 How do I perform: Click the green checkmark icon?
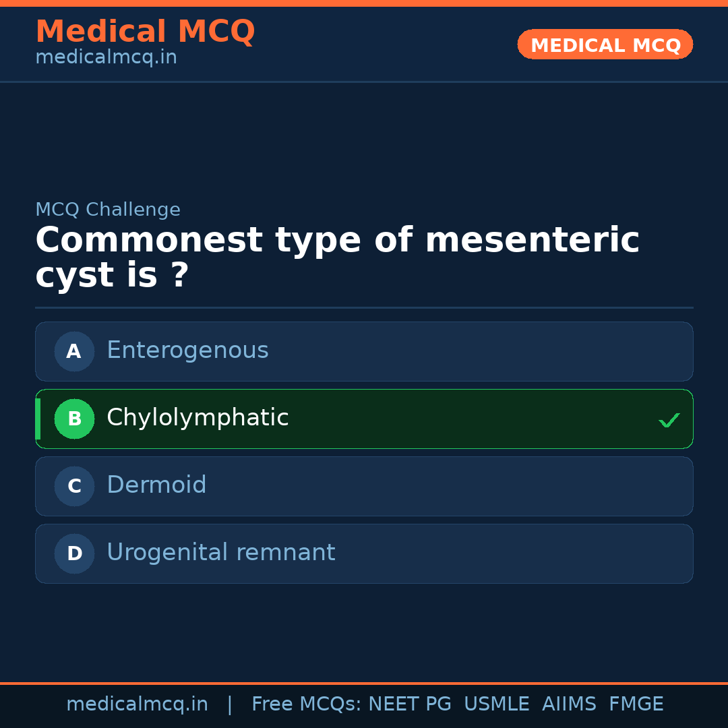pyautogui.click(x=669, y=421)
